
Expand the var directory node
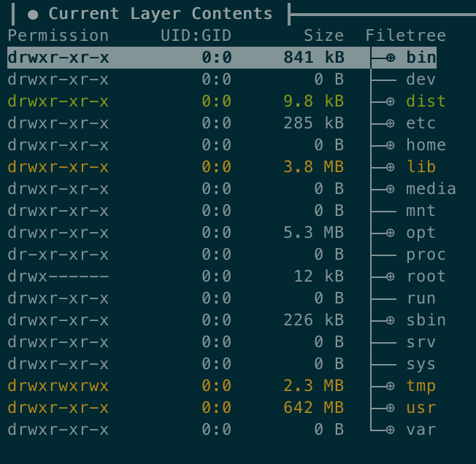point(391,430)
